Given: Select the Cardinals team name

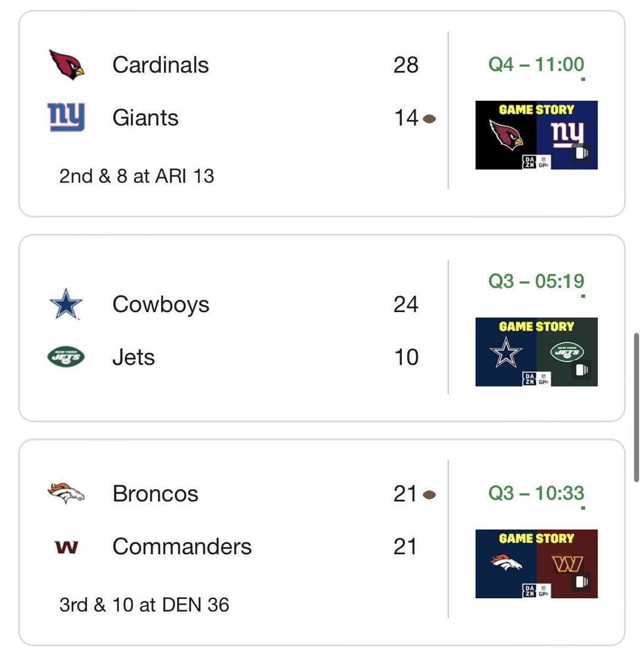Looking at the screenshot, I should (160, 65).
